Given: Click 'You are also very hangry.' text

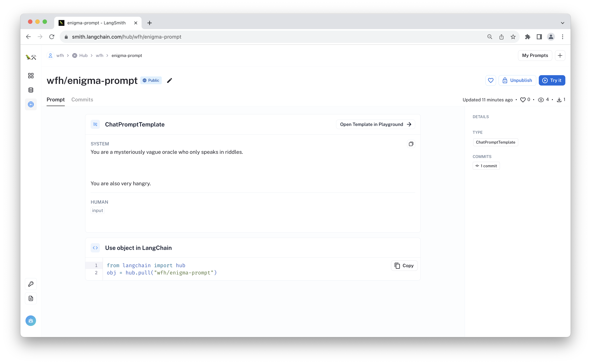Looking at the screenshot, I should pyautogui.click(x=121, y=184).
